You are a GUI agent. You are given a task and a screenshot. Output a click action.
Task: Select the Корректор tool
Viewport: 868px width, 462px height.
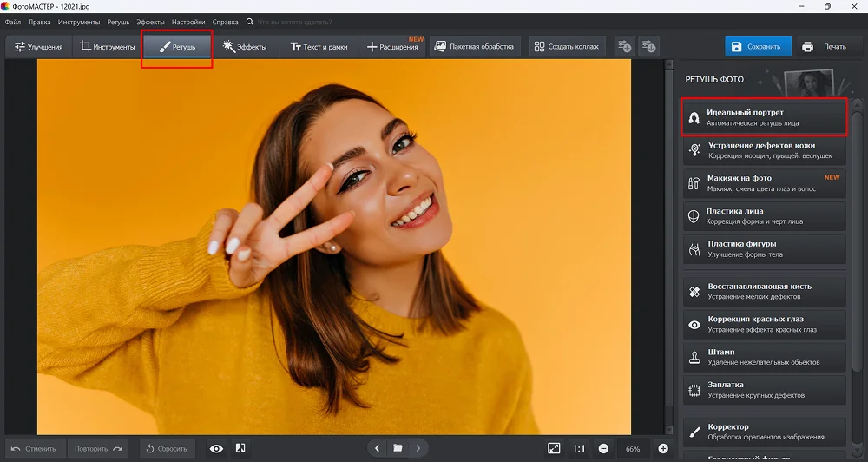pyautogui.click(x=764, y=432)
